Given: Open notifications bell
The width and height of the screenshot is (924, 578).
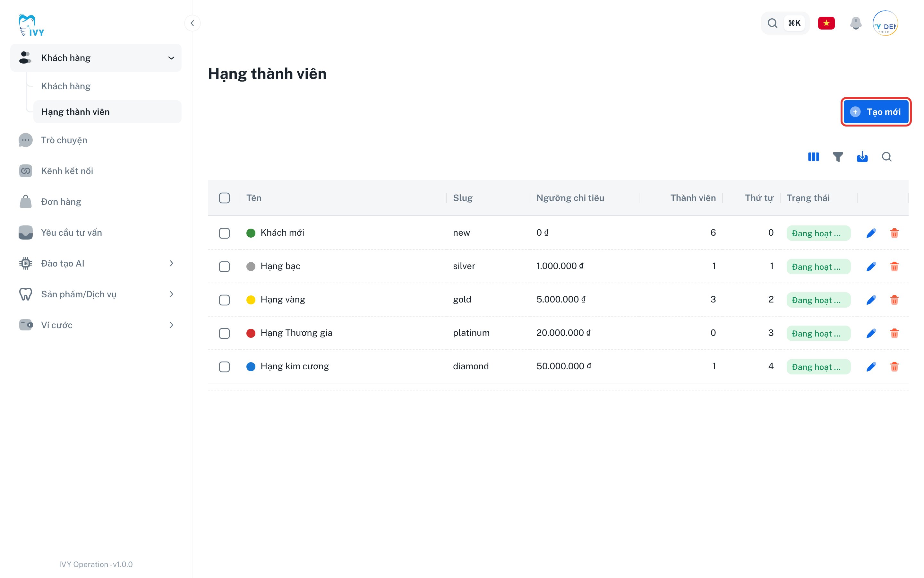Looking at the screenshot, I should click(x=856, y=23).
